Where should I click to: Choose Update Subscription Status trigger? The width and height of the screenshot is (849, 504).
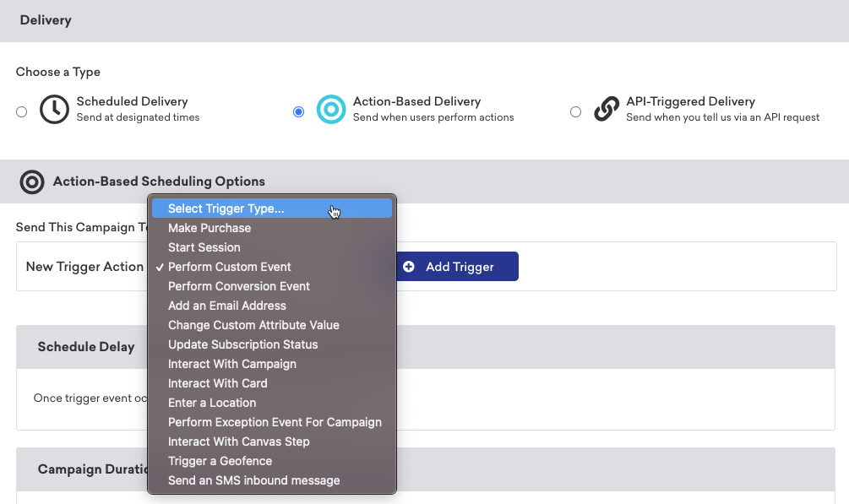(x=243, y=344)
